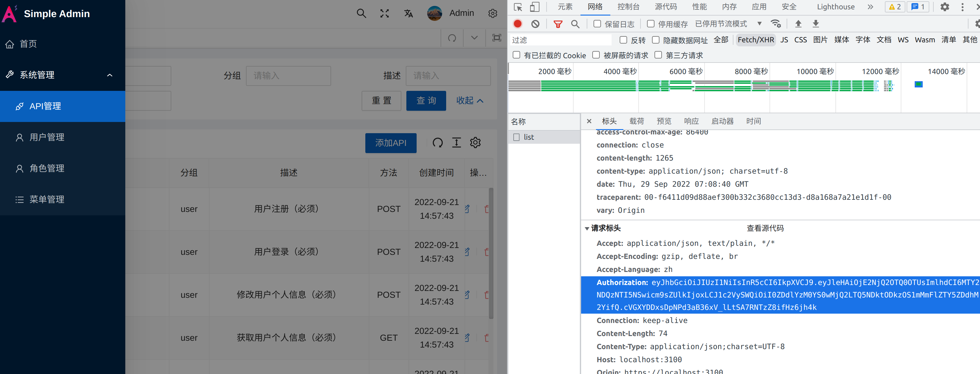The height and width of the screenshot is (374, 980).
Task: Collapse the 请求标头 section
Action: point(587,228)
